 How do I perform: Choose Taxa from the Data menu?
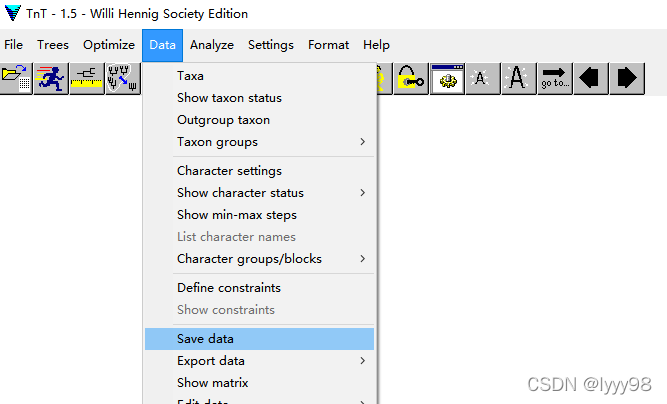259,76
